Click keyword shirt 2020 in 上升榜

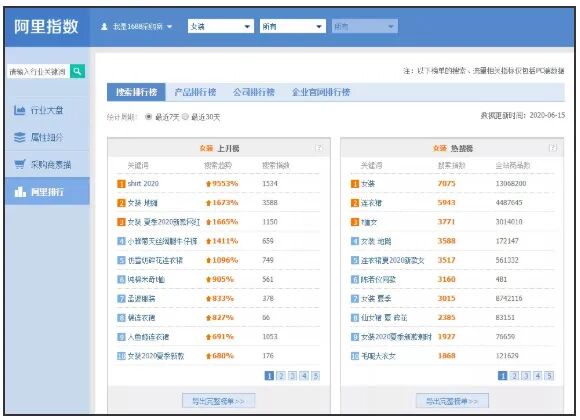click(x=143, y=184)
